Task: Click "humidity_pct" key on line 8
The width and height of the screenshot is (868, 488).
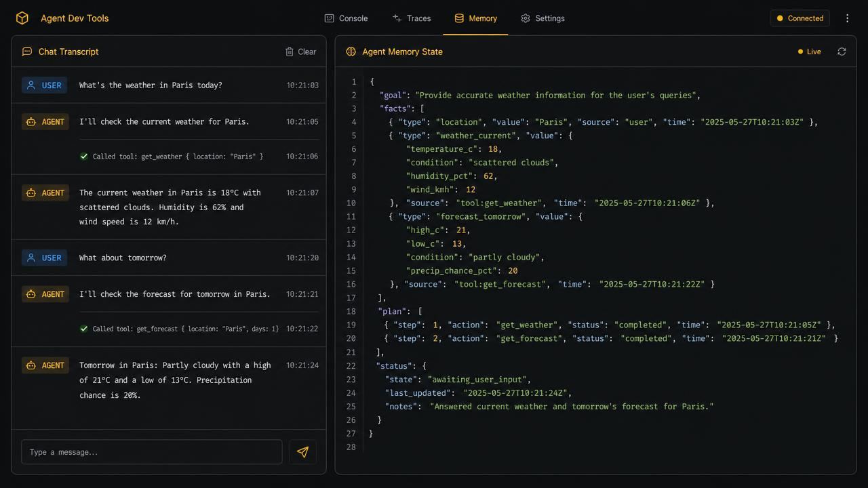Action: [x=439, y=176]
